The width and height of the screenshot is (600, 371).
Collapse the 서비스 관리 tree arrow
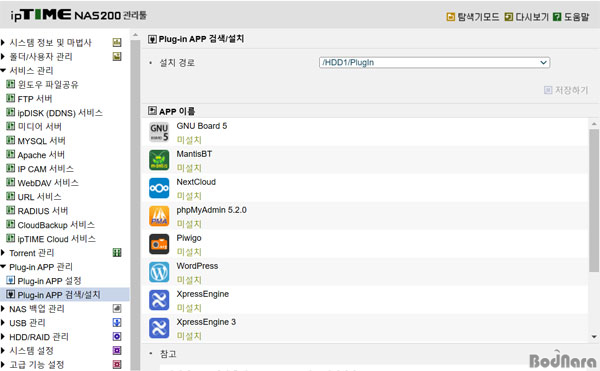point(3,70)
